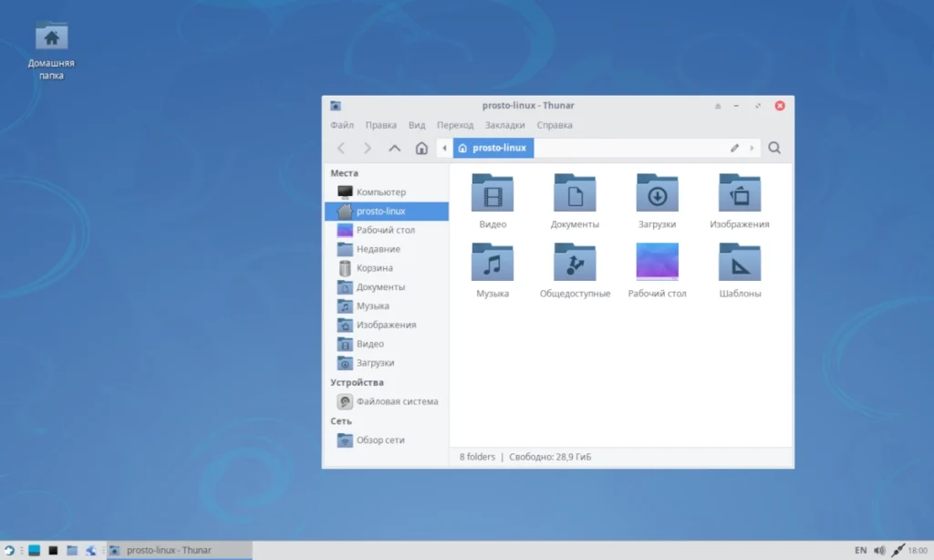
Task: Select the Документы folder icon in file view
Action: click(575, 192)
